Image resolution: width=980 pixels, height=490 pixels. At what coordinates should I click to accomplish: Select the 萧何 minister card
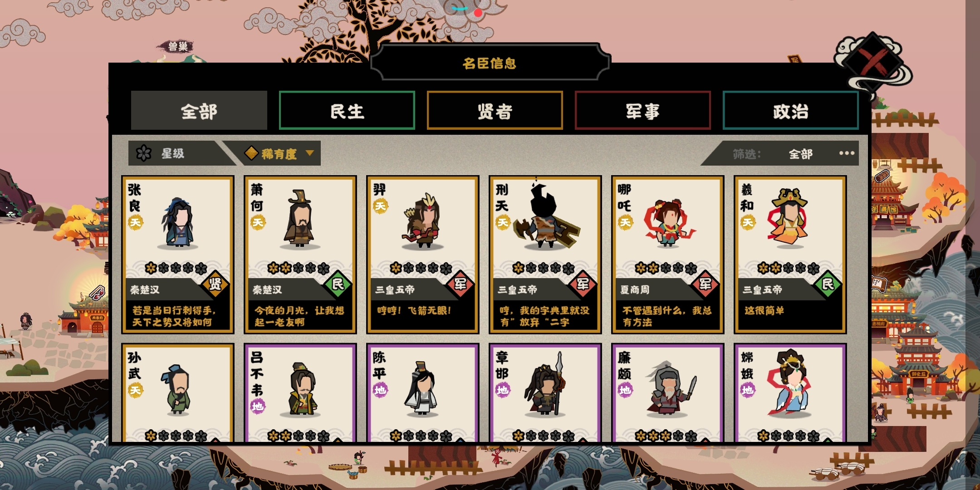pyautogui.click(x=300, y=255)
